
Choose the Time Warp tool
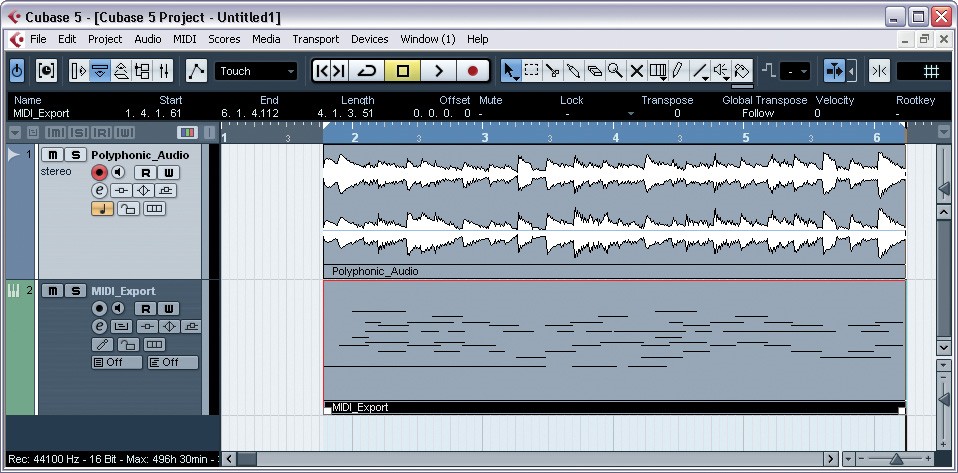click(x=657, y=71)
